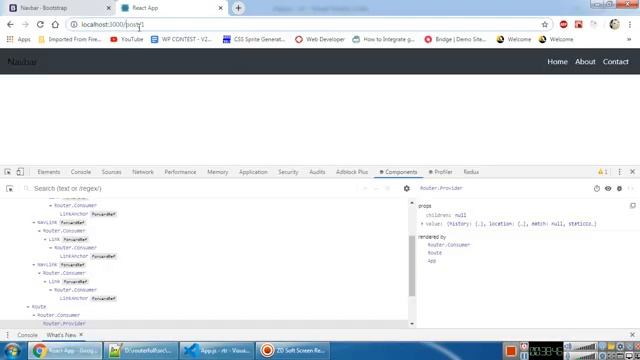Switch to the React Profiler tab
This screenshot has height=360, width=640.
coord(440,172)
